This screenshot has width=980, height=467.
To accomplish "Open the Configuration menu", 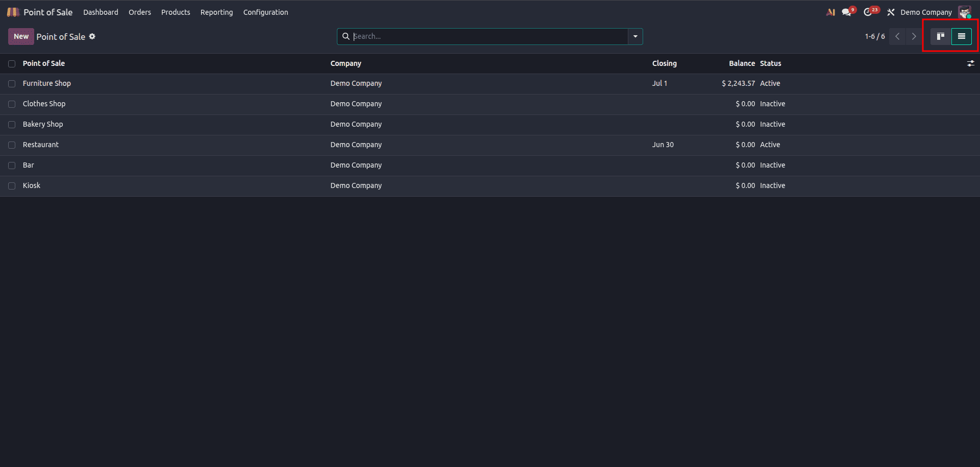I will pyautogui.click(x=265, y=12).
